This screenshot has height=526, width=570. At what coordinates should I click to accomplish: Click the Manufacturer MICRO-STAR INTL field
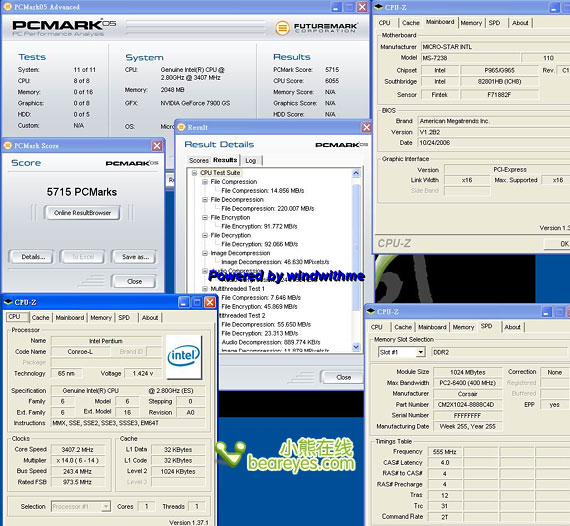(495, 47)
